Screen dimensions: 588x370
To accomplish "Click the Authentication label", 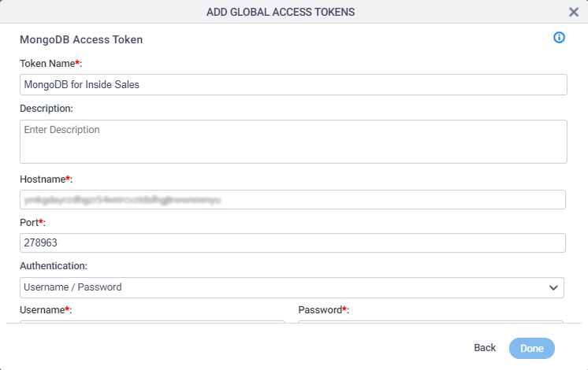I will [54, 266].
